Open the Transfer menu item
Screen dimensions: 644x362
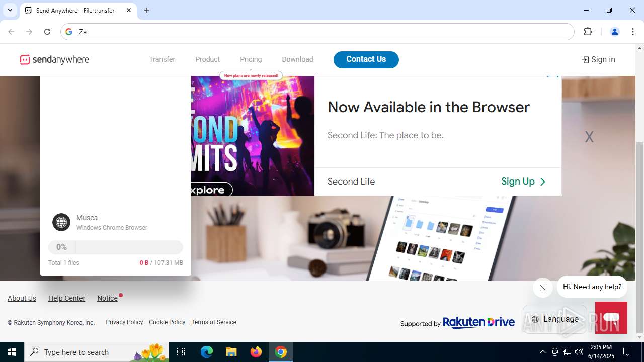coord(162,59)
